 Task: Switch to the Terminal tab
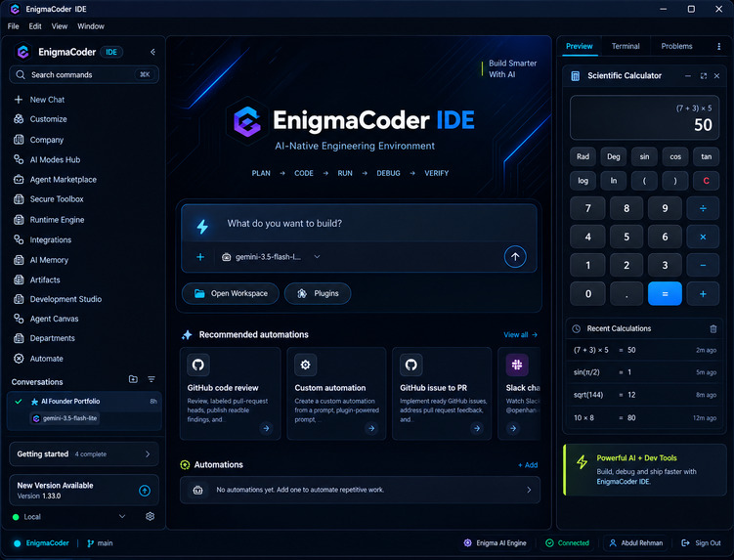626,46
